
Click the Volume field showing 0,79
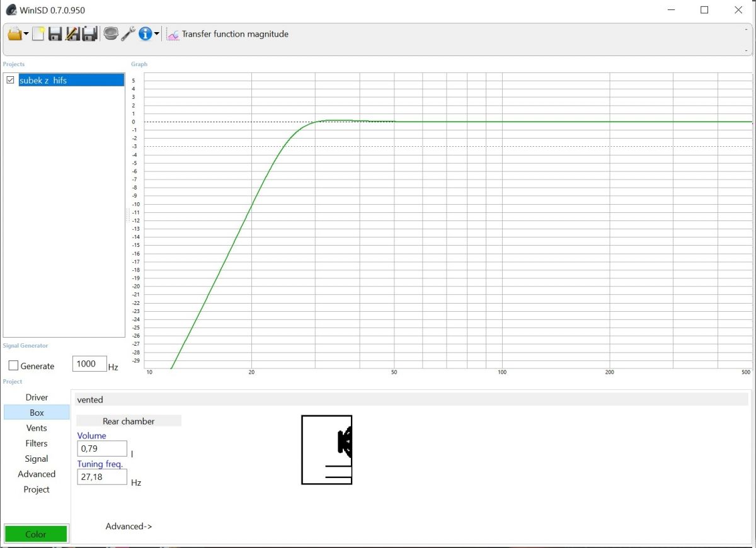[102, 448]
